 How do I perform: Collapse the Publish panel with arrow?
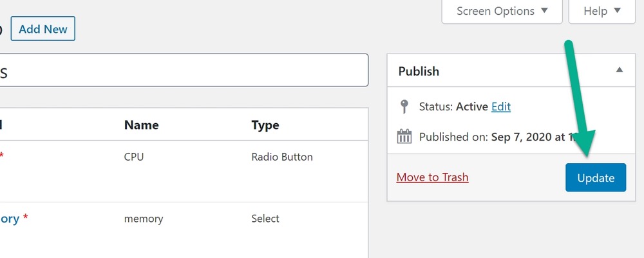pyautogui.click(x=619, y=70)
